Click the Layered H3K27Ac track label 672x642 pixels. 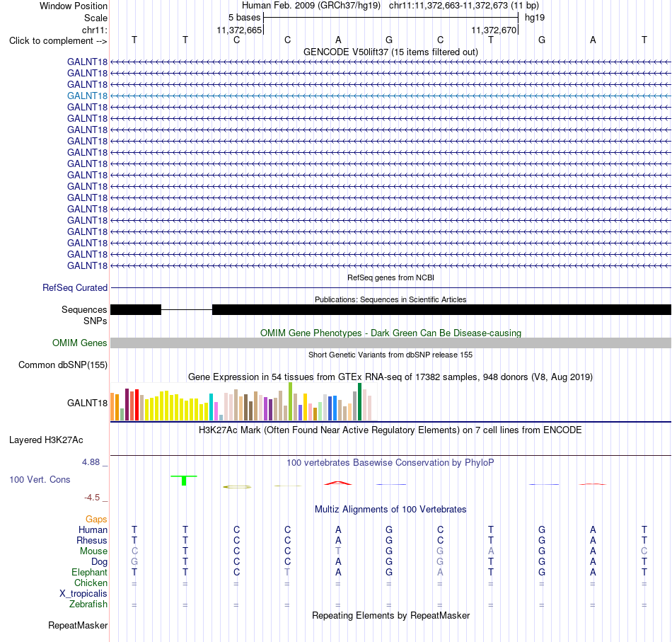(46, 440)
